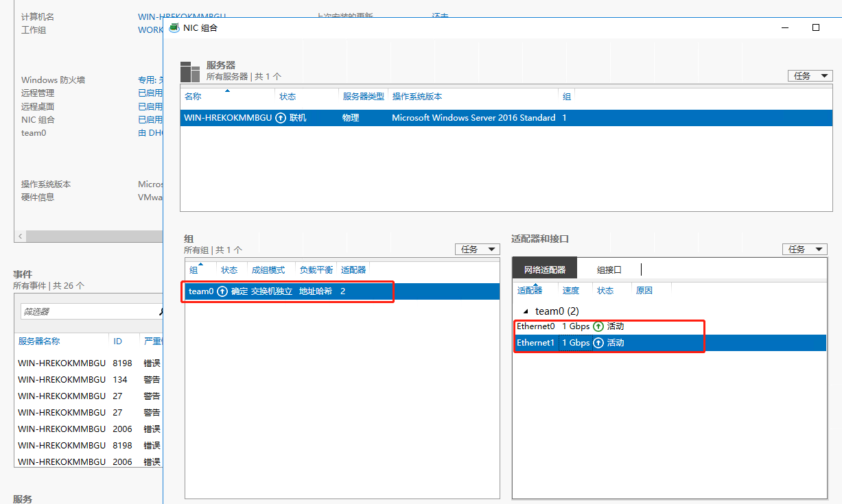
Task: Open the 组 section 任务 dropdown
Action: 477,250
